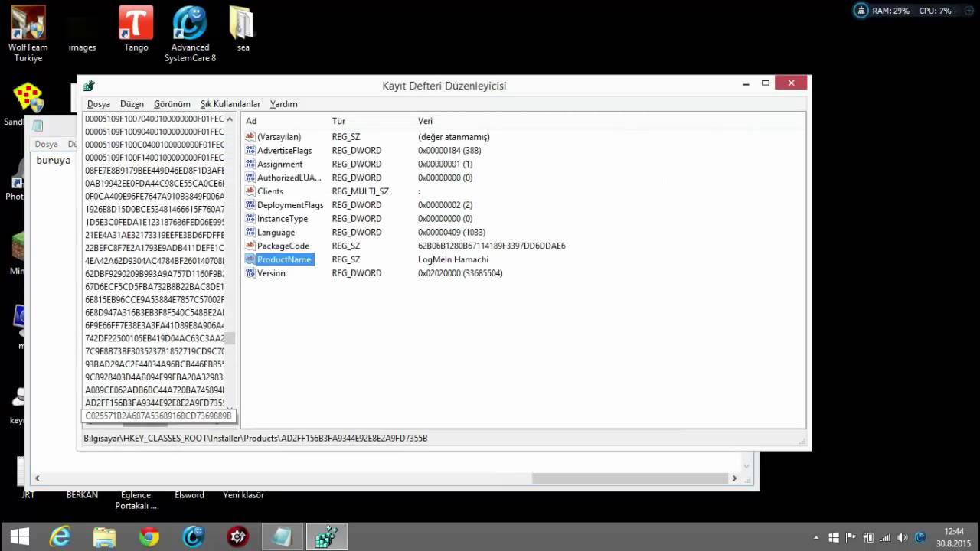Click the (Varsayılan) value string icon

click(x=250, y=136)
